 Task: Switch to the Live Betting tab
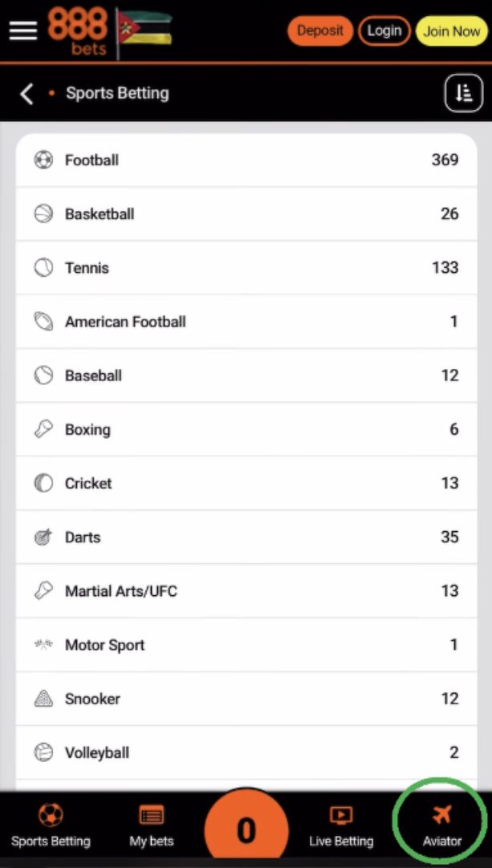coord(341,826)
